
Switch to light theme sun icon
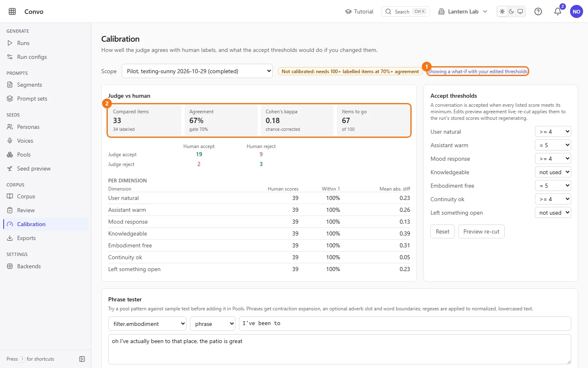coord(502,11)
